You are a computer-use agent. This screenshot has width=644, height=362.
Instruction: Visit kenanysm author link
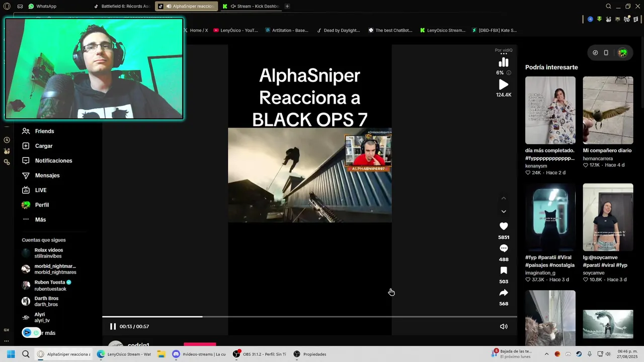(x=536, y=166)
